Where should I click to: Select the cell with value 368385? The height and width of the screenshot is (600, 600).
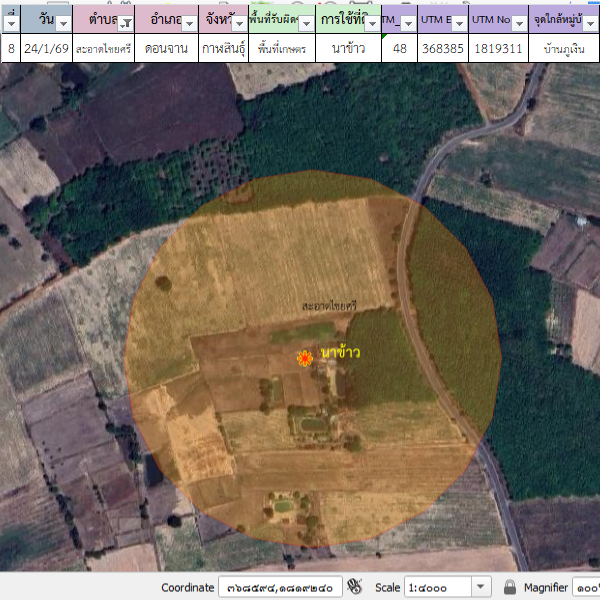tap(442, 47)
